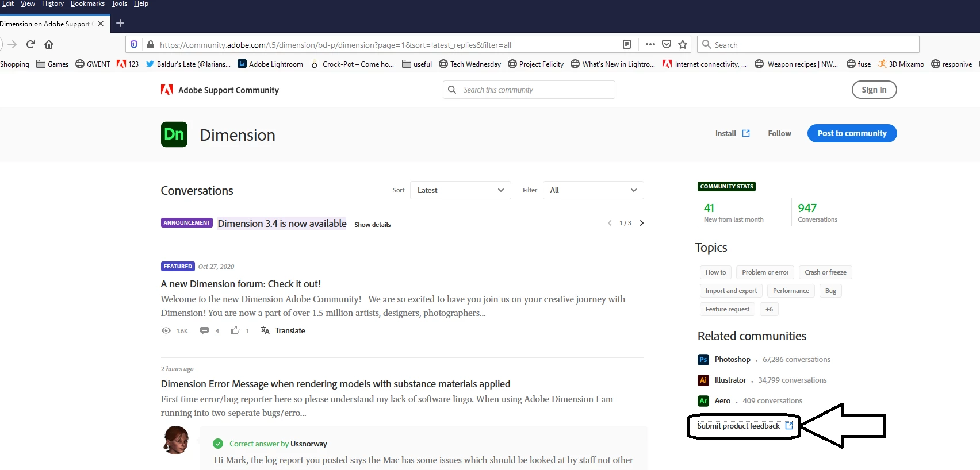
Task: Open tracking protection shield icon
Action: [x=134, y=44]
